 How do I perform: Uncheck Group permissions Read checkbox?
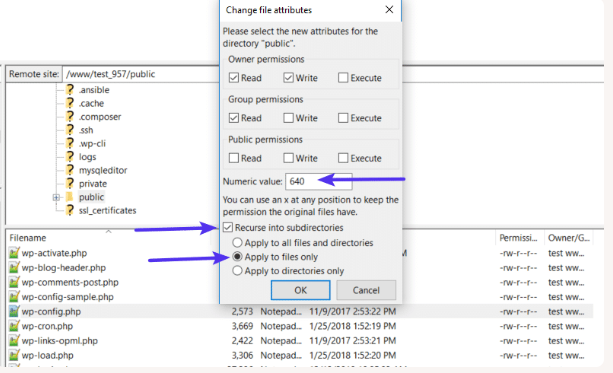[234, 118]
